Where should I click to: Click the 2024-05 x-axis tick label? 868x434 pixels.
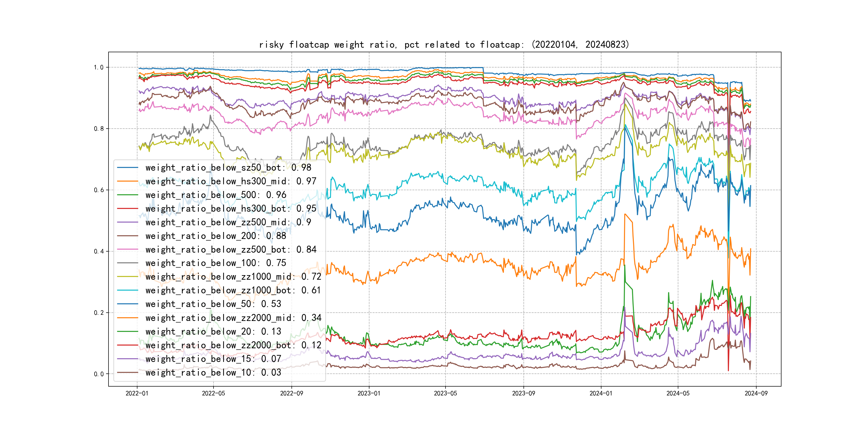678,393
